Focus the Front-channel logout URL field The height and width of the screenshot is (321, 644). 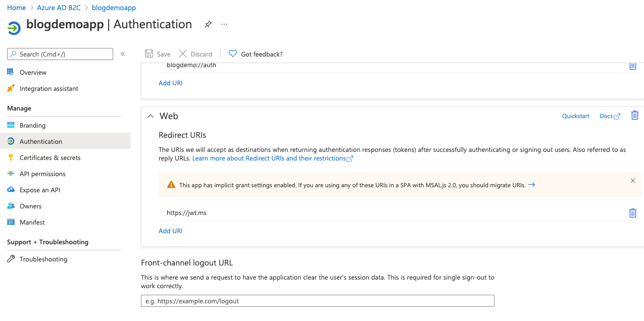click(x=317, y=301)
